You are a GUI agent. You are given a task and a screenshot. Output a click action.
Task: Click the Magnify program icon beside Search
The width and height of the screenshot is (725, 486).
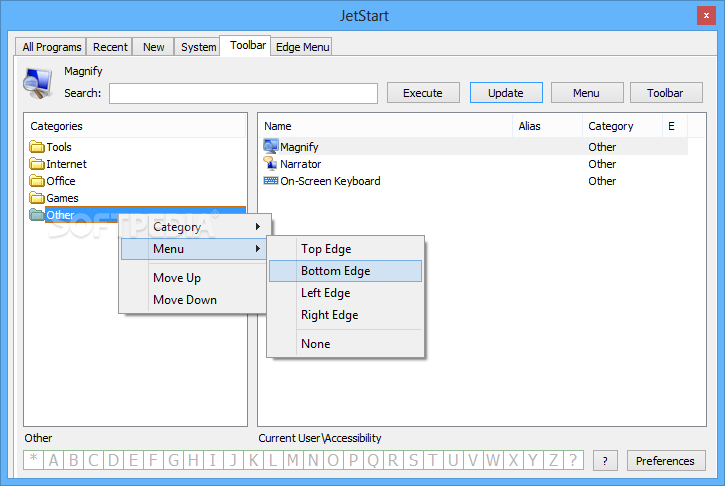pos(37,83)
